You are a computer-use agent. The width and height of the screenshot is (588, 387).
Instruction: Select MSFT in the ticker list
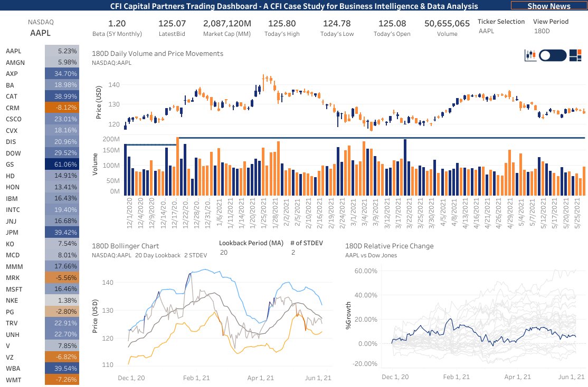[x=14, y=289]
